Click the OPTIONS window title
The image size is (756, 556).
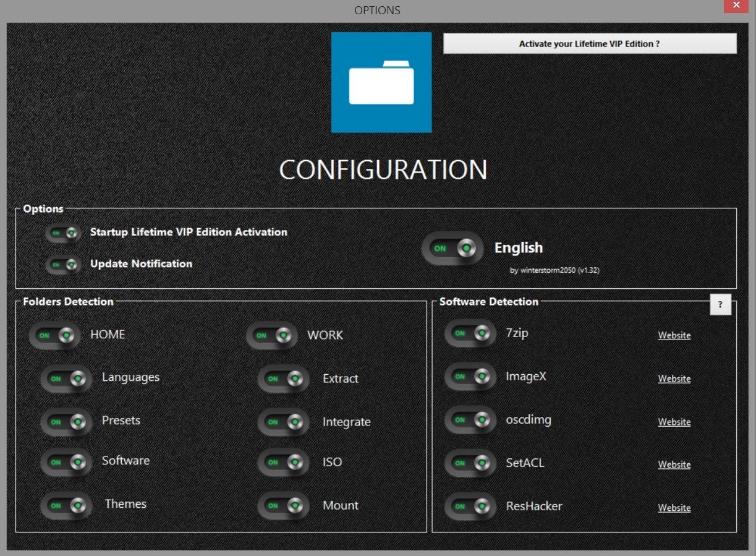377,11
